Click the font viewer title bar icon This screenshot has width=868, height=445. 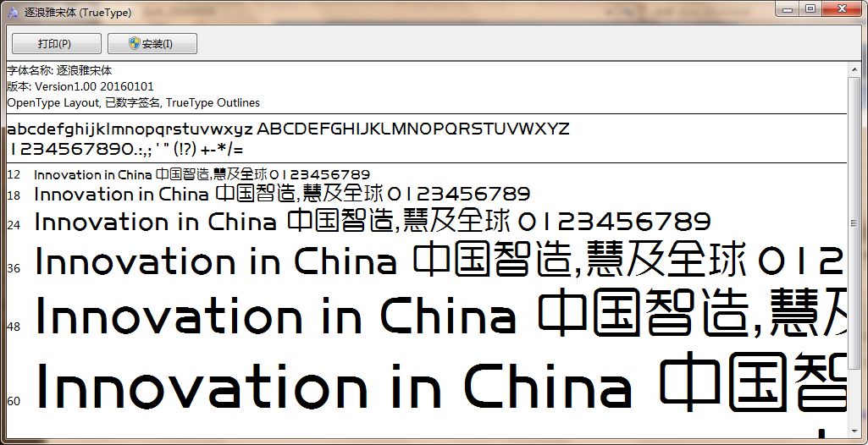[x=14, y=12]
